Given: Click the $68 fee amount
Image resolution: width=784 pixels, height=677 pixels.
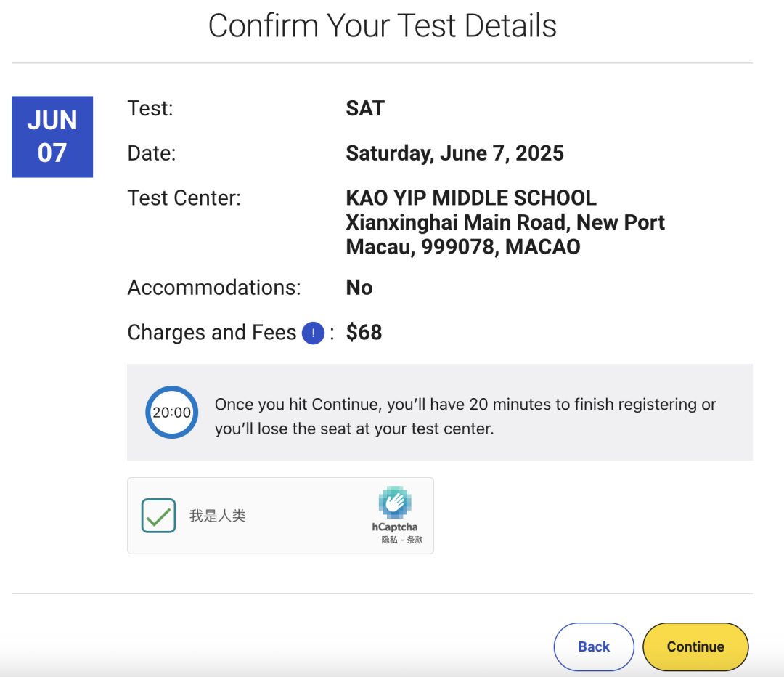Looking at the screenshot, I should click(364, 333).
